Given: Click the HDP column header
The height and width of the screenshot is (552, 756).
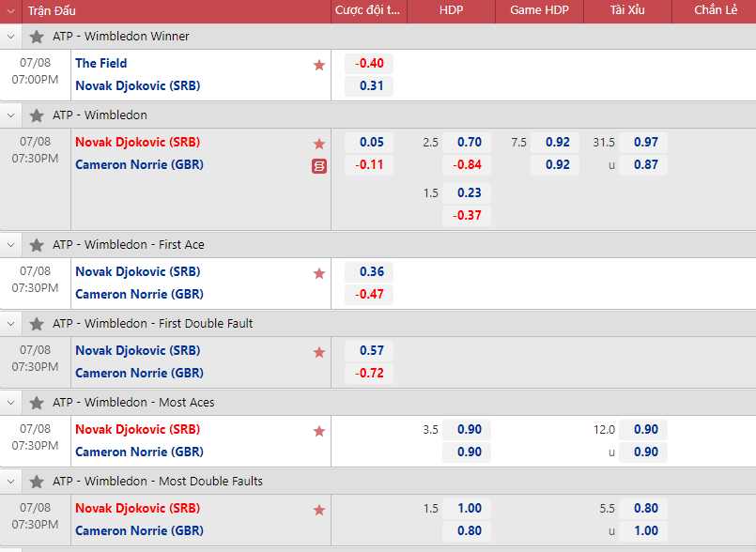Looking at the screenshot, I should point(452,10).
